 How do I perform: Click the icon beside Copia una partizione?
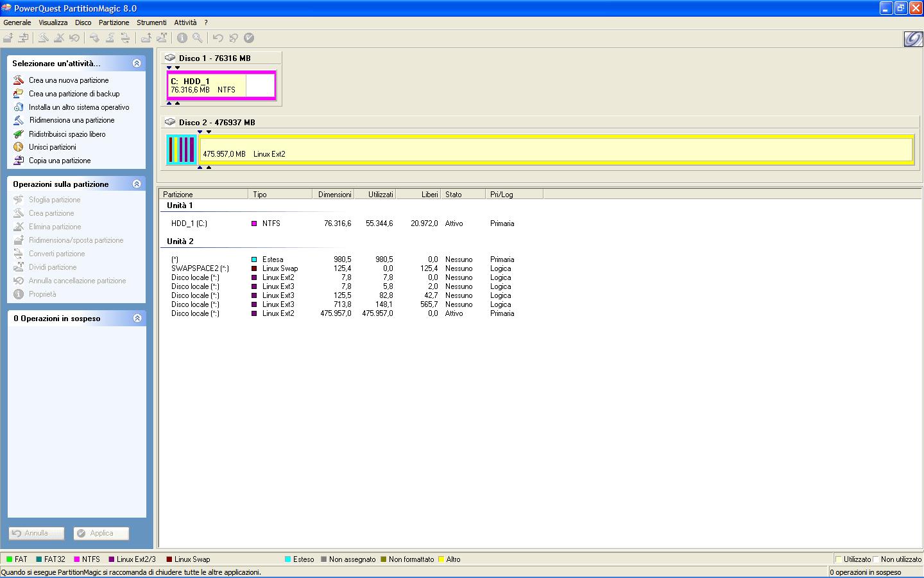click(19, 161)
